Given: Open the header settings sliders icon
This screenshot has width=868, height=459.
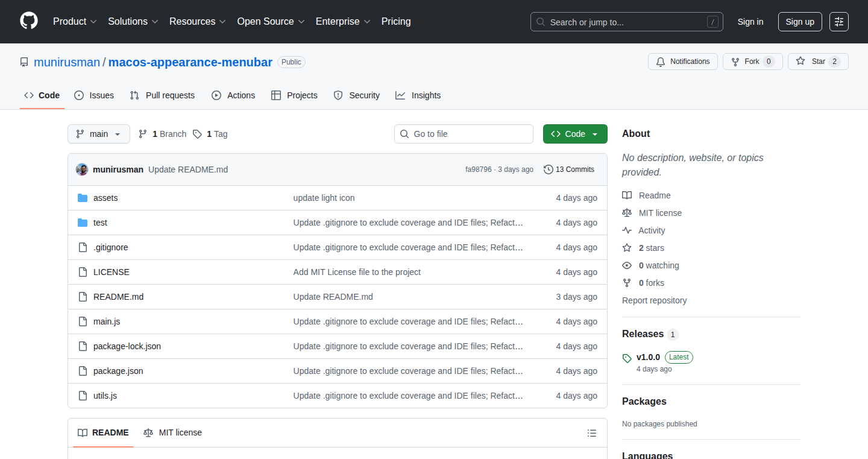Looking at the screenshot, I should [x=838, y=22].
